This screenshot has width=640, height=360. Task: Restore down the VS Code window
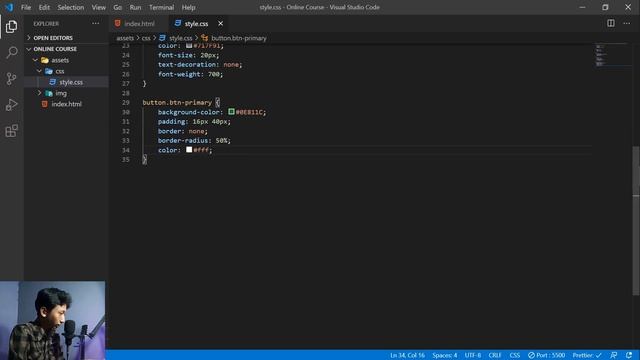click(605, 7)
